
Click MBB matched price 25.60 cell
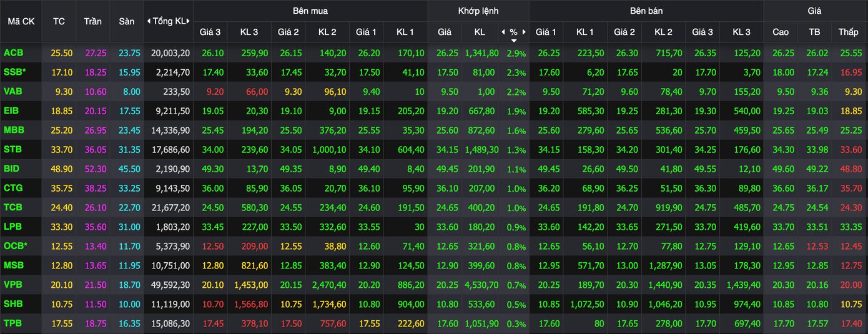pyautogui.click(x=444, y=130)
